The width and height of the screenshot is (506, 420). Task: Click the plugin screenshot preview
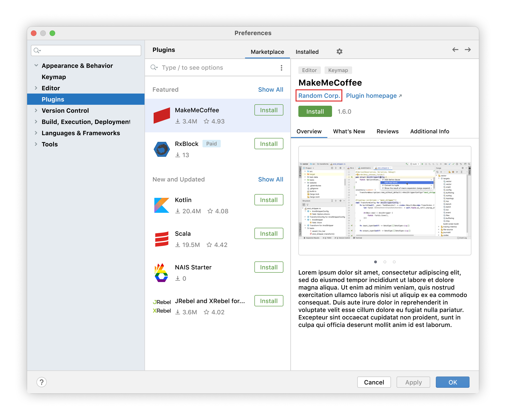pyautogui.click(x=385, y=200)
